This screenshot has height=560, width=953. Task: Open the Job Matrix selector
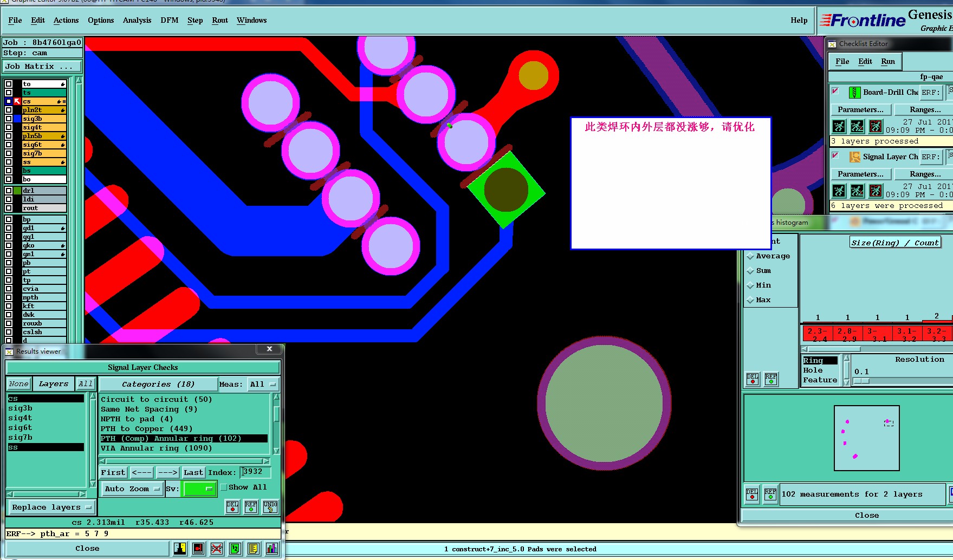42,67
